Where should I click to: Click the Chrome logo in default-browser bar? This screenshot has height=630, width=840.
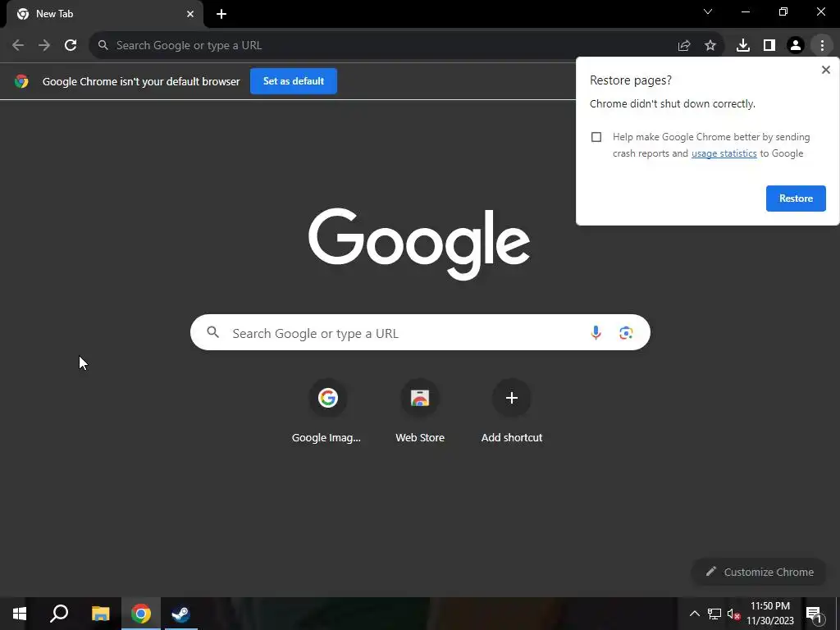pos(21,81)
